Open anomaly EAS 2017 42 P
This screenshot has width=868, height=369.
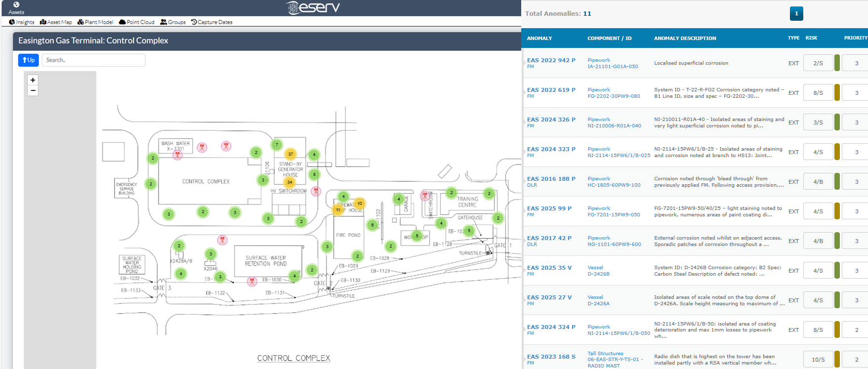[x=549, y=238]
